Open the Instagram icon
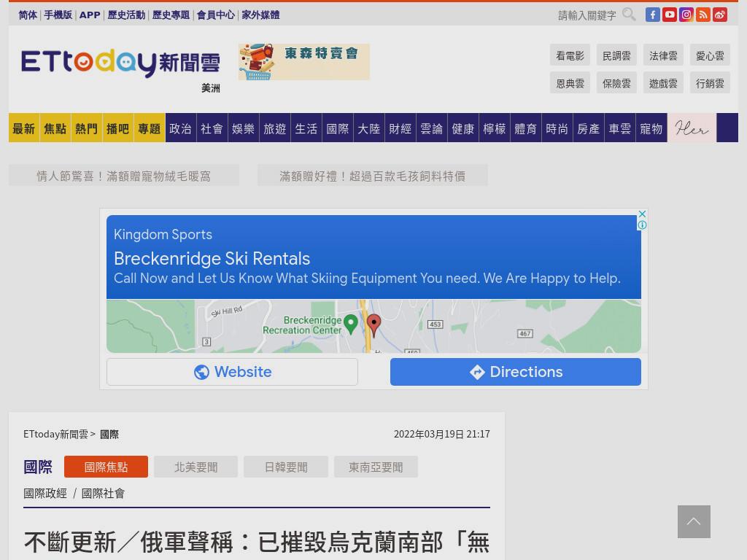This screenshot has height=560, width=747. point(686,15)
